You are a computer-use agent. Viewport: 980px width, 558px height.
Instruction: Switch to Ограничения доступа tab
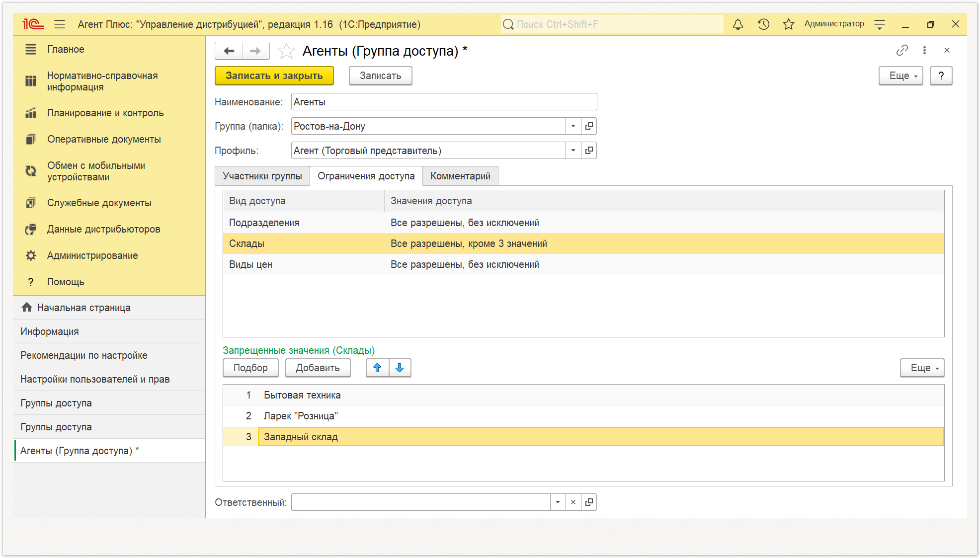[x=366, y=176]
